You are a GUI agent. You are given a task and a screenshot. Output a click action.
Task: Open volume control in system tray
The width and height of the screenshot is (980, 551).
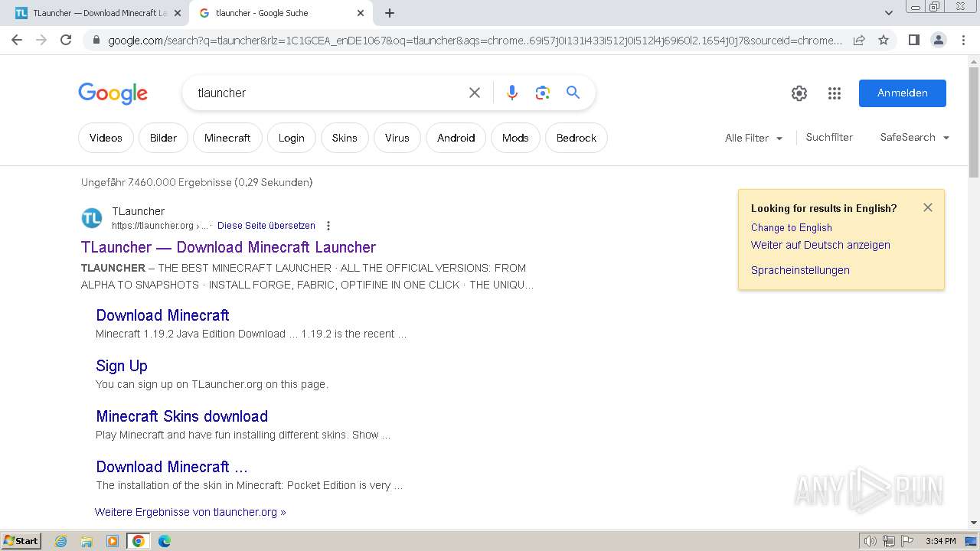click(x=871, y=541)
